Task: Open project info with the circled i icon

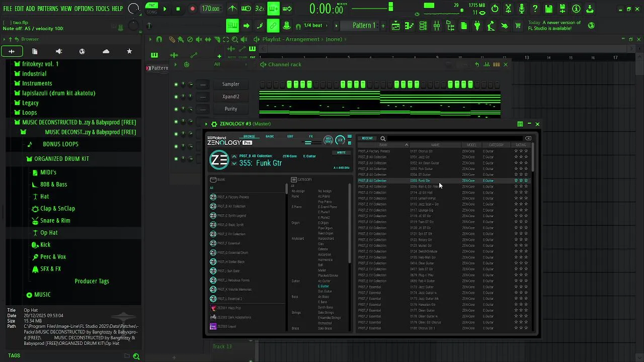Action: click(576, 9)
